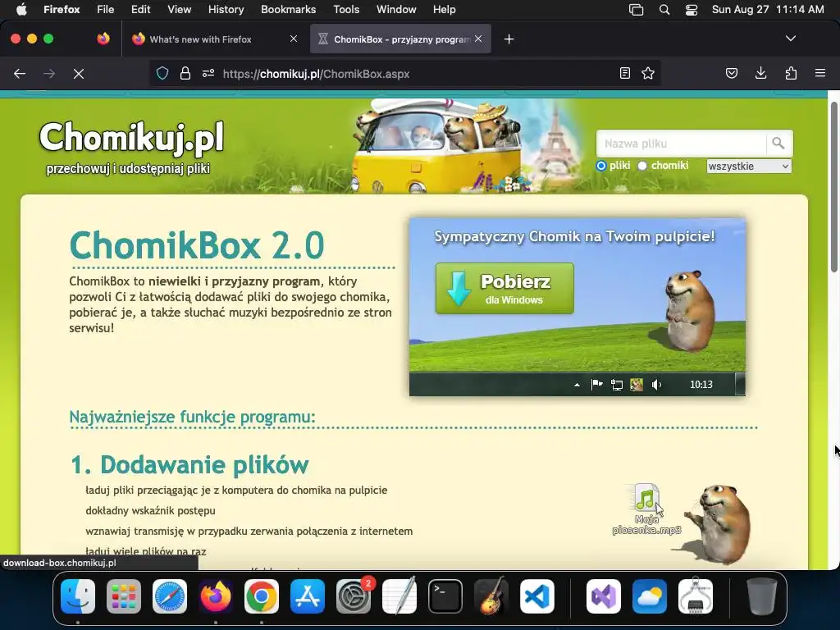Open the View menu
The image size is (840, 630).
point(179,10)
